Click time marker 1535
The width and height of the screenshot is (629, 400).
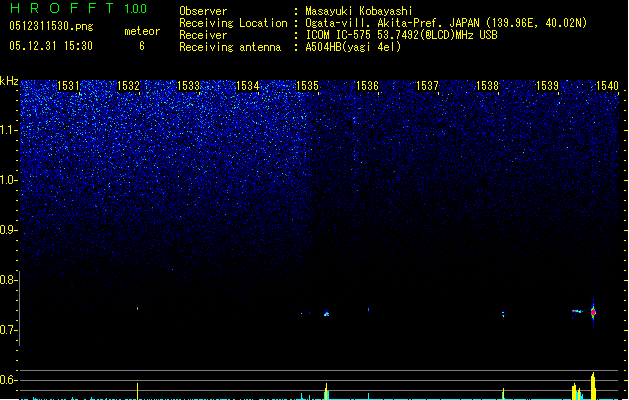(x=307, y=86)
